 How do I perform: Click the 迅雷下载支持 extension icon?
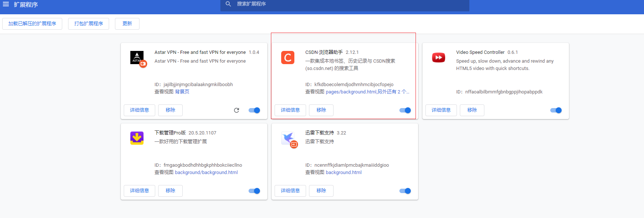pyautogui.click(x=288, y=138)
